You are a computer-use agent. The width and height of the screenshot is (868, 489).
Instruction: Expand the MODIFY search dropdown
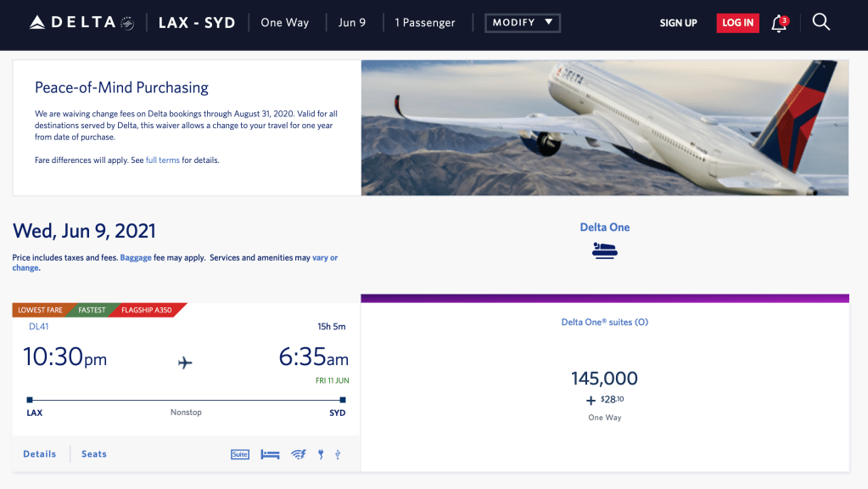pyautogui.click(x=523, y=23)
